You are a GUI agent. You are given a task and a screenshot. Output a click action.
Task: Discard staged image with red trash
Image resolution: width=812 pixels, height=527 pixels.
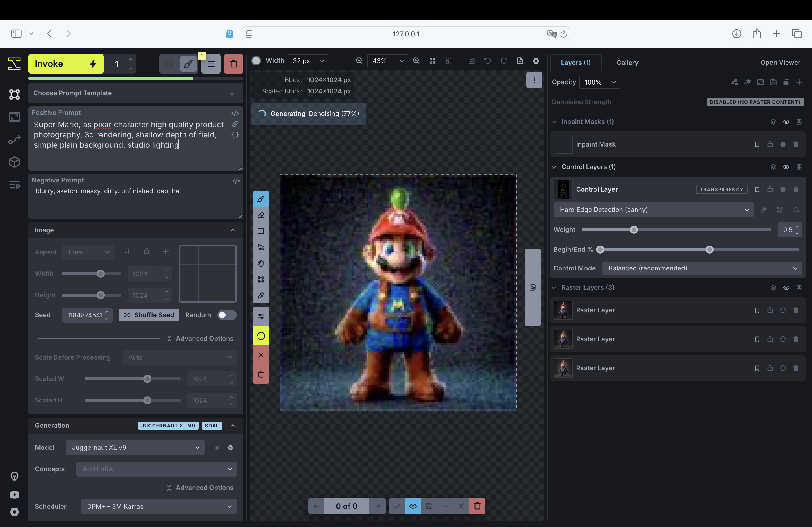[477, 506]
